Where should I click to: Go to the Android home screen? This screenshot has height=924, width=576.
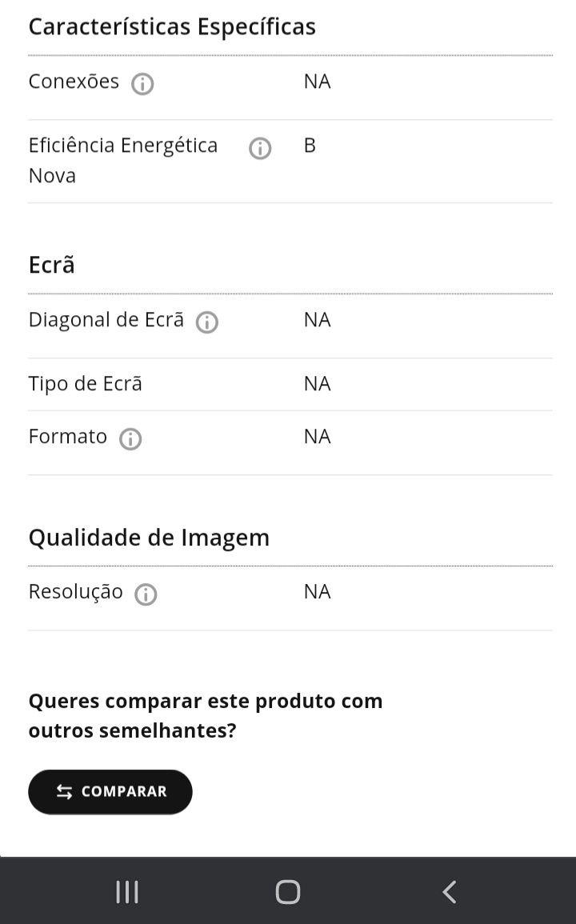[288, 891]
